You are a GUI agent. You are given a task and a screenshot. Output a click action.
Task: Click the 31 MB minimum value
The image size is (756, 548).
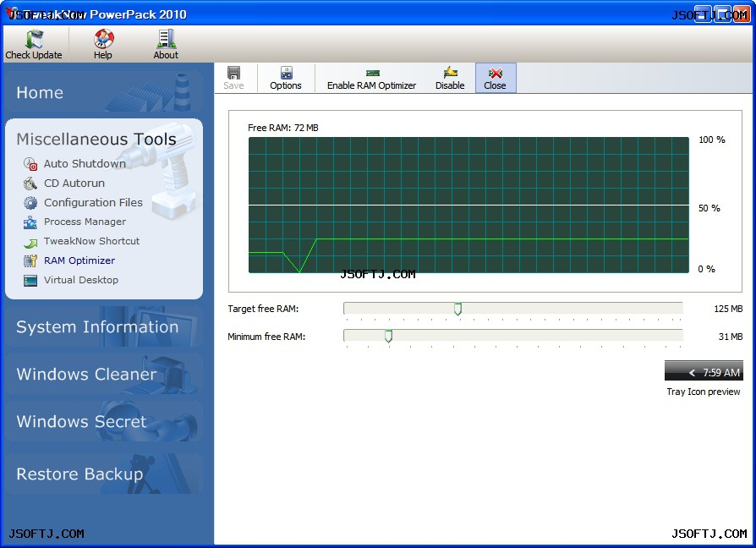[x=731, y=337]
